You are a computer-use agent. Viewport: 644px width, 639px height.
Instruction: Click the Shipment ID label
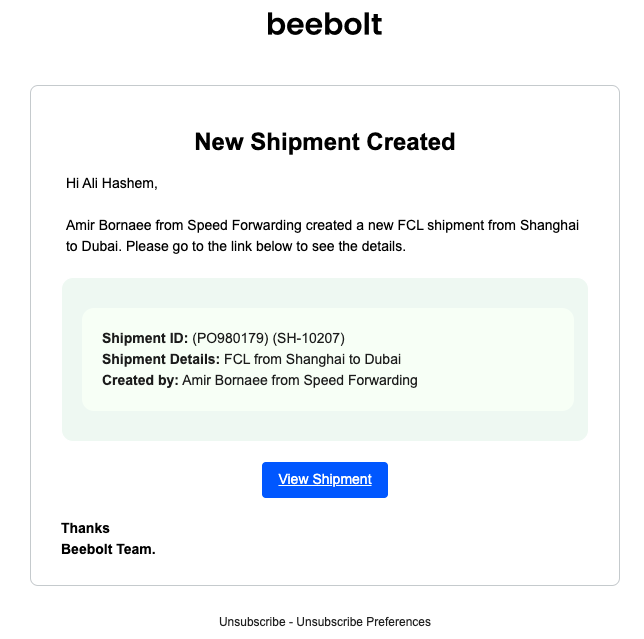[x=145, y=338]
